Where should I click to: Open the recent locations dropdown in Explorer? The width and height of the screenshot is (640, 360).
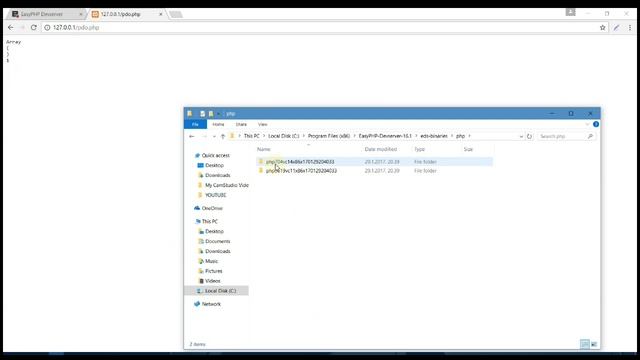click(214, 136)
